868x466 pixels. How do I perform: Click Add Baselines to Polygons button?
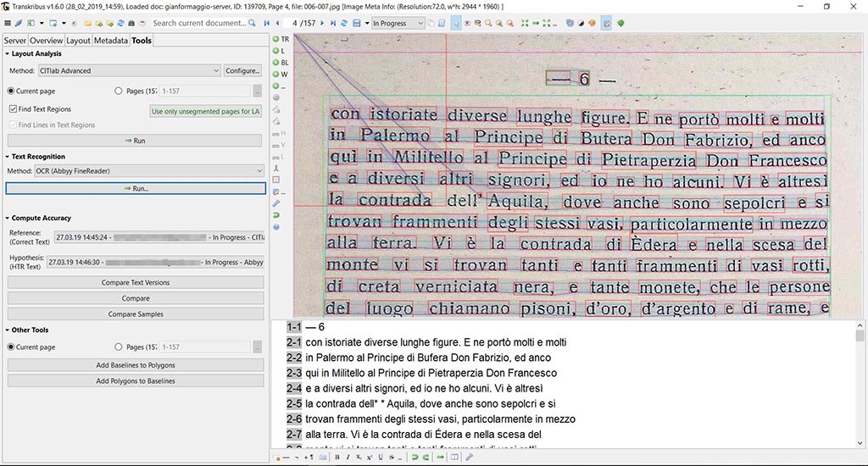click(x=136, y=365)
